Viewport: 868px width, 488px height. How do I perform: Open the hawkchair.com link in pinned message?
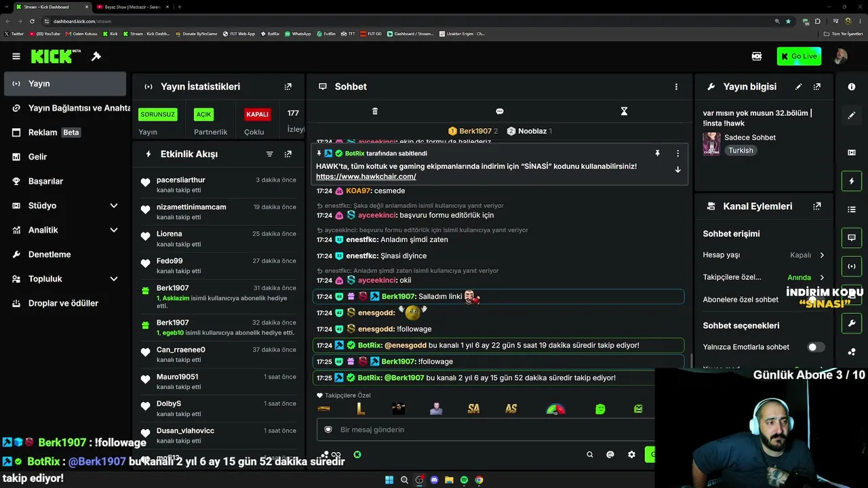(x=366, y=177)
